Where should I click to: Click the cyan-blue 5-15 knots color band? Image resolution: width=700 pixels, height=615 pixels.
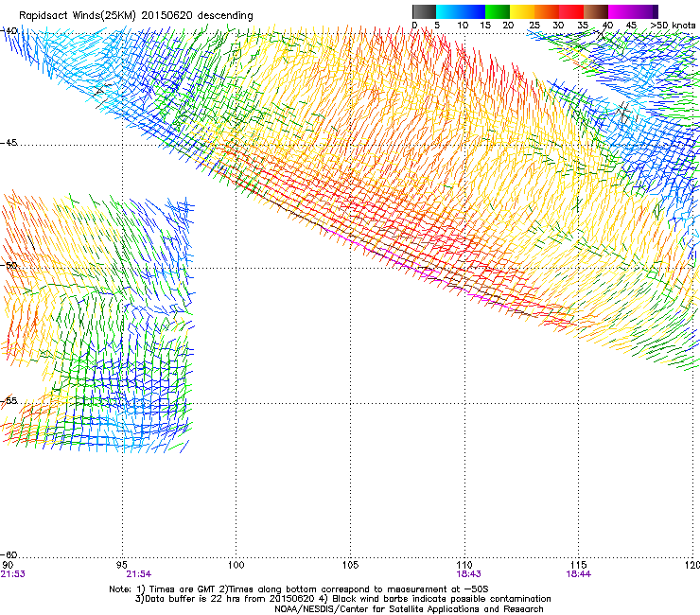[x=461, y=11]
